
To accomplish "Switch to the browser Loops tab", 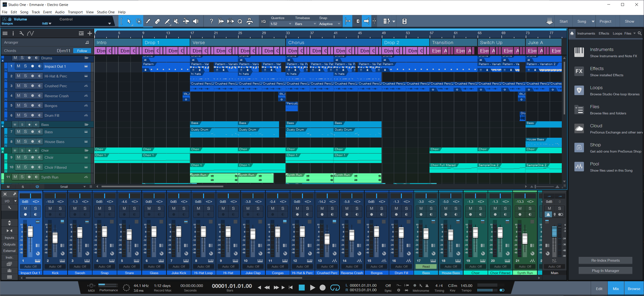I will tap(617, 33).
